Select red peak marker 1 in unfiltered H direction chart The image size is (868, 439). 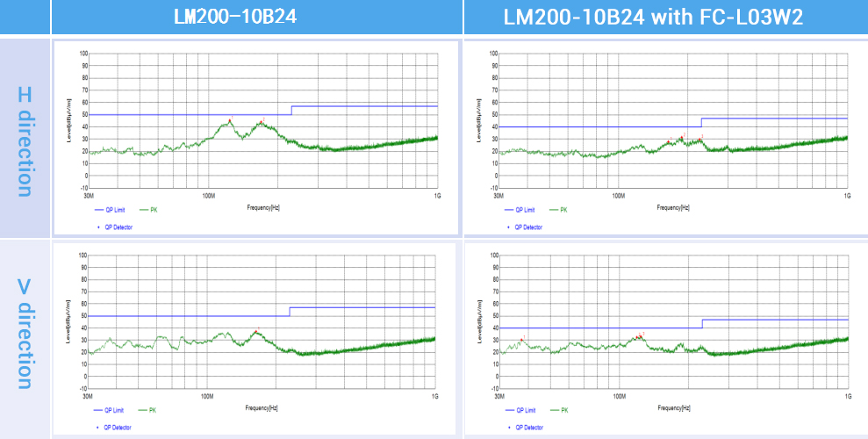[x=230, y=120]
